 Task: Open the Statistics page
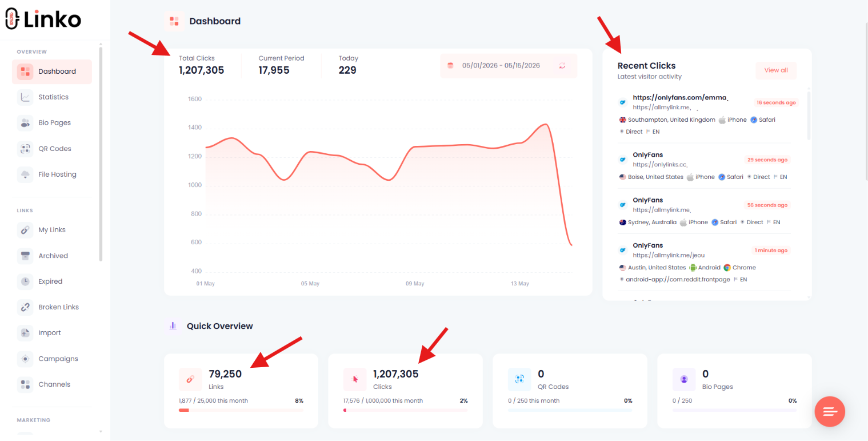[x=52, y=97]
